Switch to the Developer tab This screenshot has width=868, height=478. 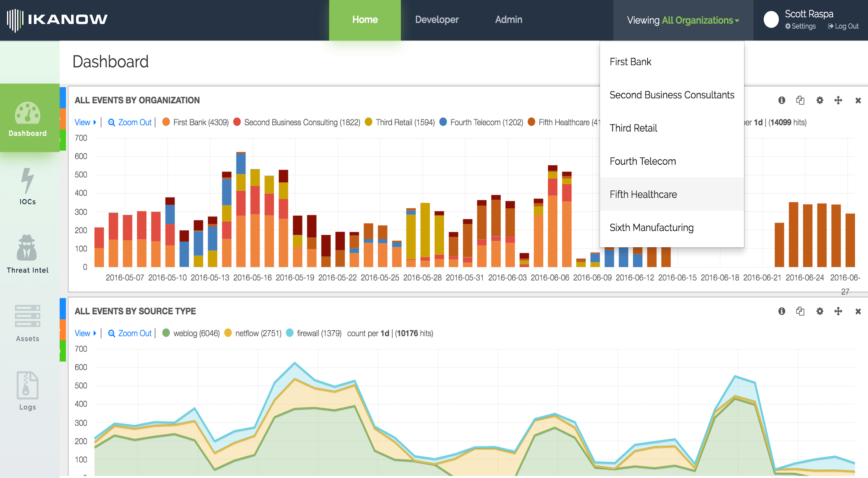pyautogui.click(x=437, y=20)
